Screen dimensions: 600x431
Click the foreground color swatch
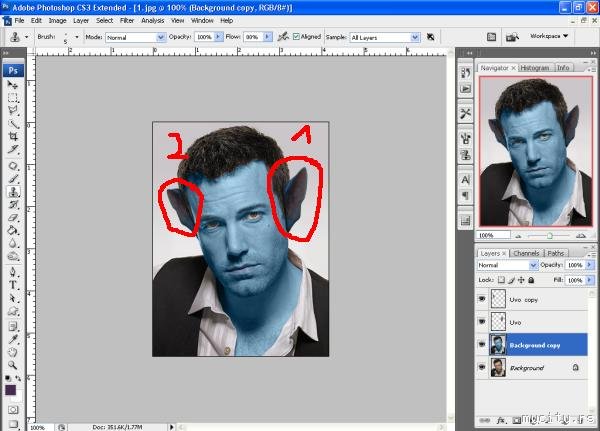(x=11, y=389)
